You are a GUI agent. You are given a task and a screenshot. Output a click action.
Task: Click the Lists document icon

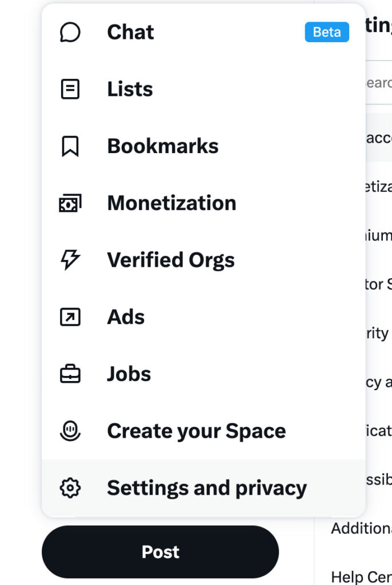coord(70,89)
